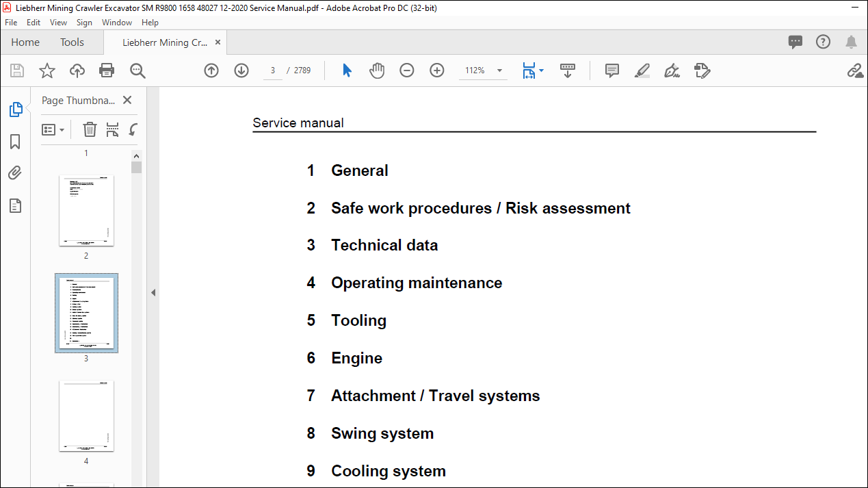Click 'Safe work procedures / Risk assessment' entry
The image size is (868, 488).
click(481, 208)
